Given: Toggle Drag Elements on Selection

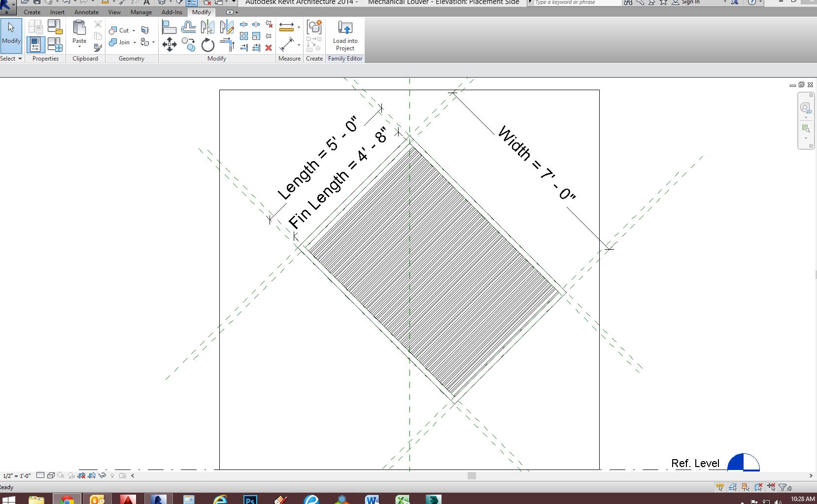Looking at the screenshot, I should click(x=771, y=487).
